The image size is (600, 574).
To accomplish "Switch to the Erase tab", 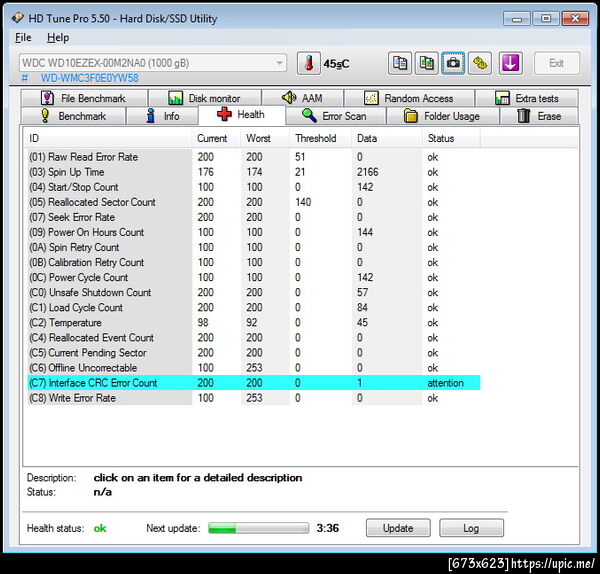I will (539, 116).
